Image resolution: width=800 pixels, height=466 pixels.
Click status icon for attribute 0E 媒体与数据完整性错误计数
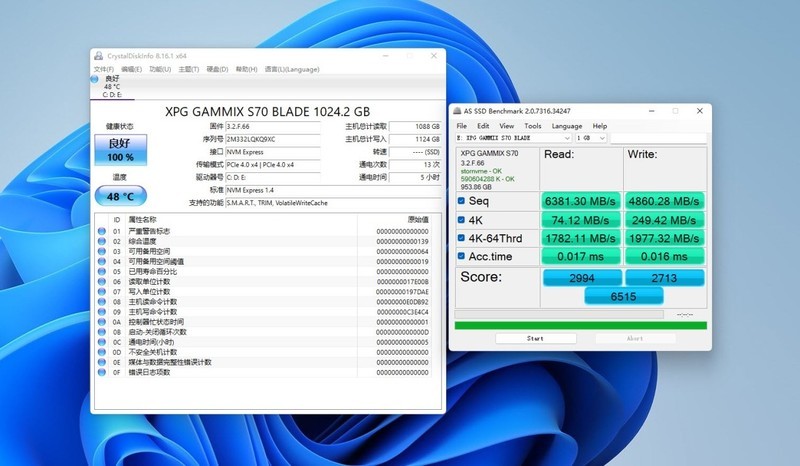click(102, 362)
